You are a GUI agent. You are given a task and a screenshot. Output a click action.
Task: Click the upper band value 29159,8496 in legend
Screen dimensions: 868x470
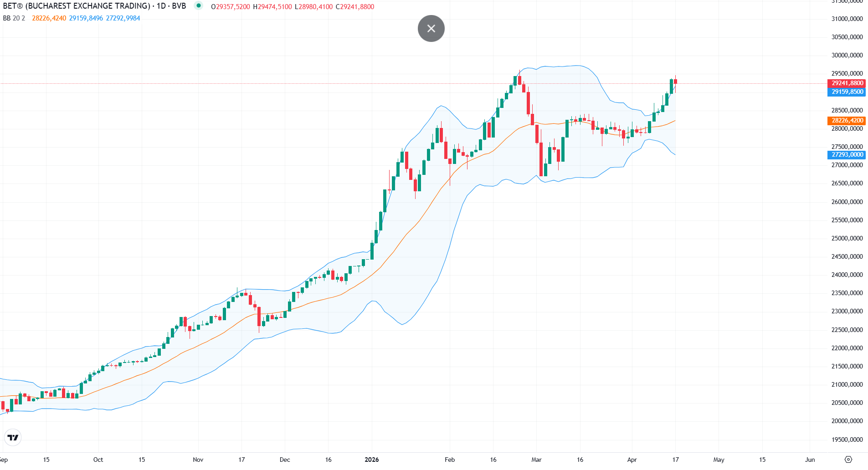click(x=86, y=18)
